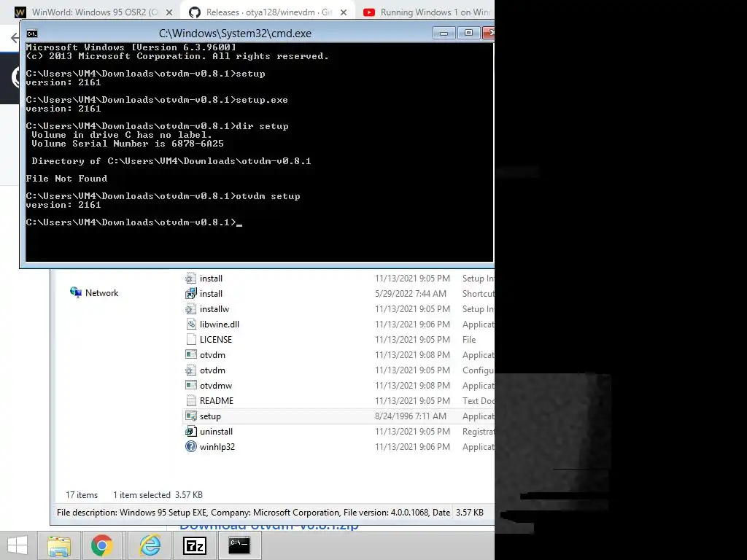
Task: Select the cmd.exe taskbar button
Action: pyautogui.click(x=239, y=545)
